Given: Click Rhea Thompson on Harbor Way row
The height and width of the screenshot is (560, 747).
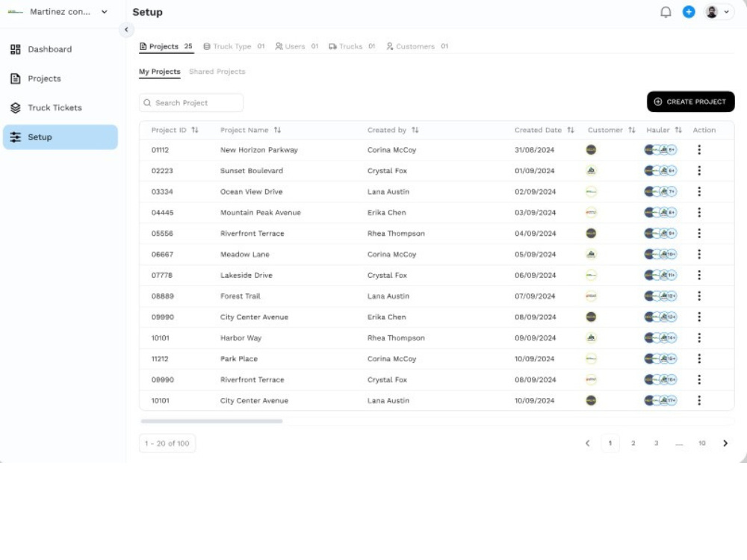Looking at the screenshot, I should pyautogui.click(x=396, y=337).
